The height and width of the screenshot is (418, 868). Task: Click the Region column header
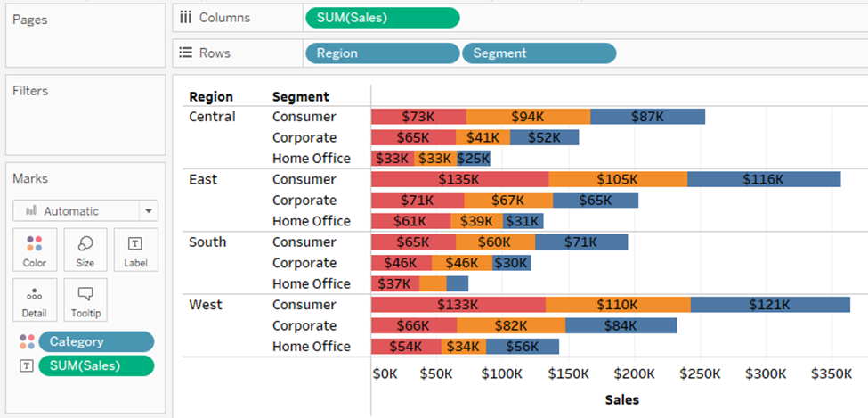(x=211, y=97)
